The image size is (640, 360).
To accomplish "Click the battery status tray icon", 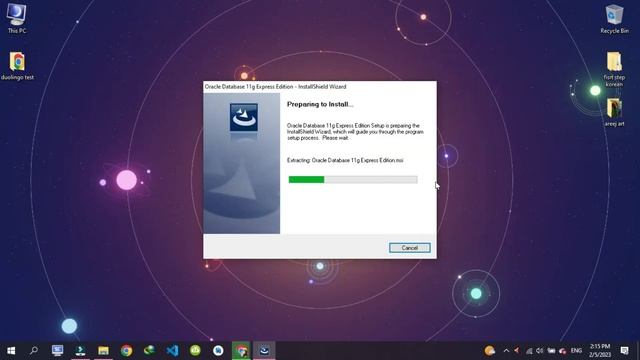I will (551, 351).
